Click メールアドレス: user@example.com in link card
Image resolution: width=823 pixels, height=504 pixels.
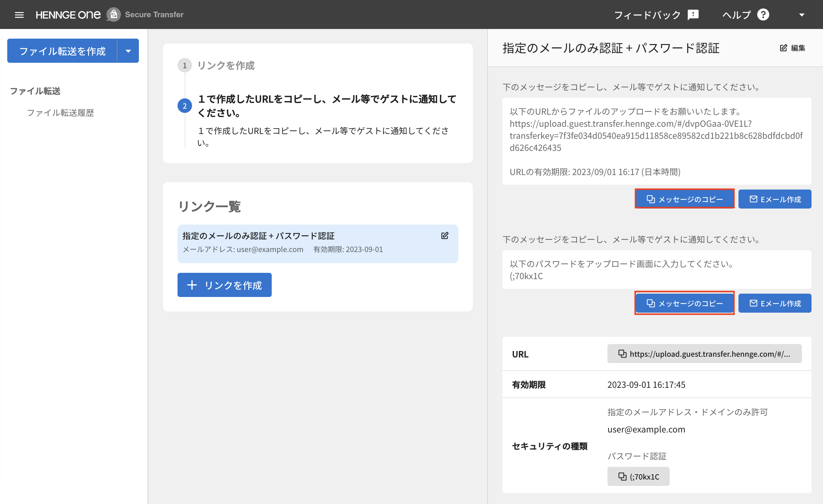click(x=243, y=249)
